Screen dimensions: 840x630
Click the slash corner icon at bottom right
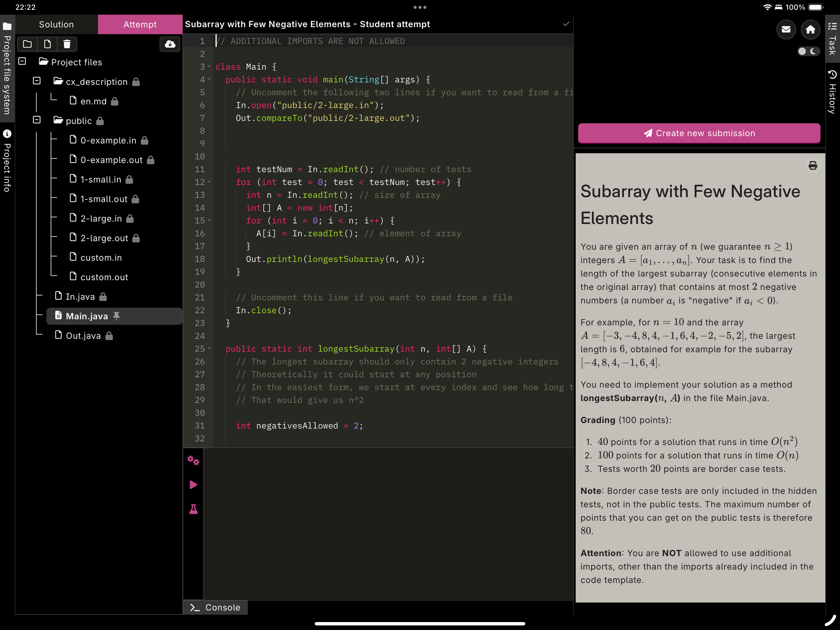coord(830,620)
